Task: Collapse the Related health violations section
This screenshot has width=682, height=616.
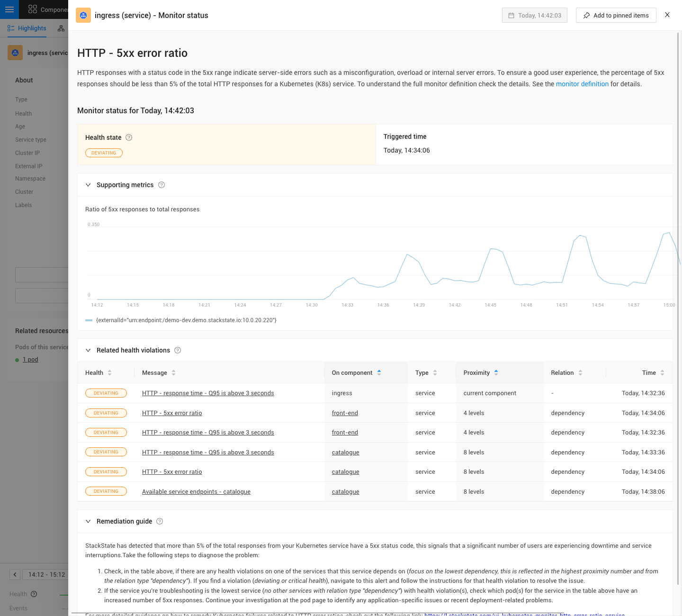Action: click(88, 350)
